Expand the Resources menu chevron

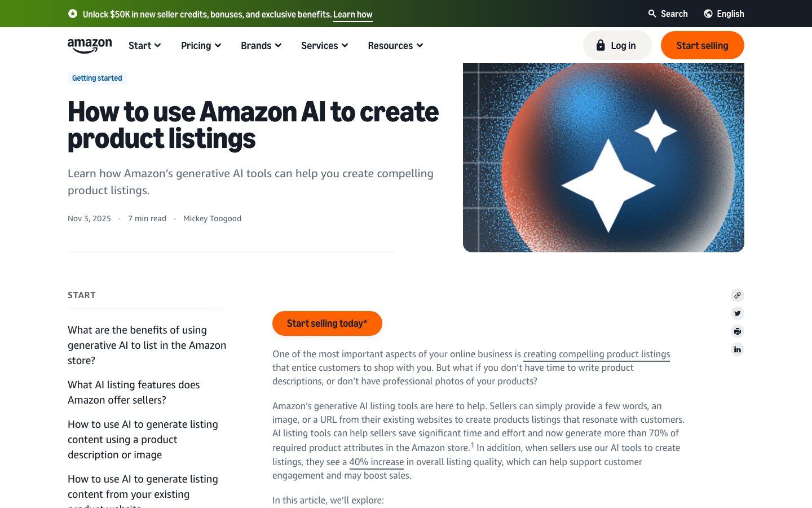(420, 46)
